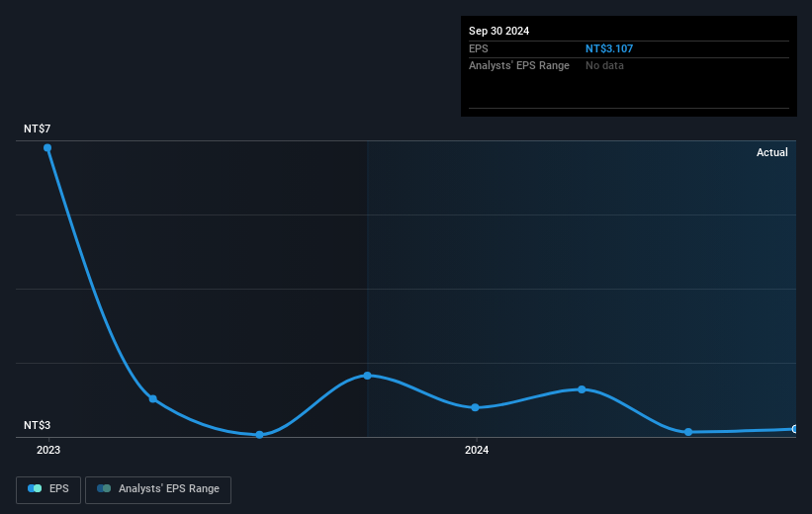Select the data point at the Actual shading boundary

click(x=367, y=376)
